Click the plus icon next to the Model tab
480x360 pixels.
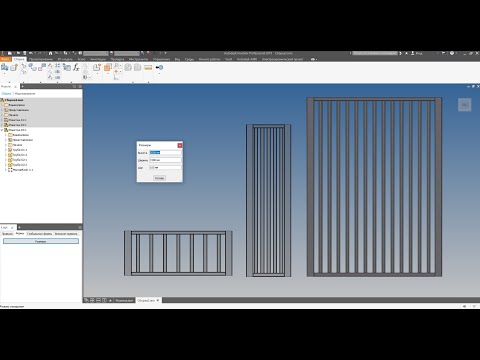22,86
